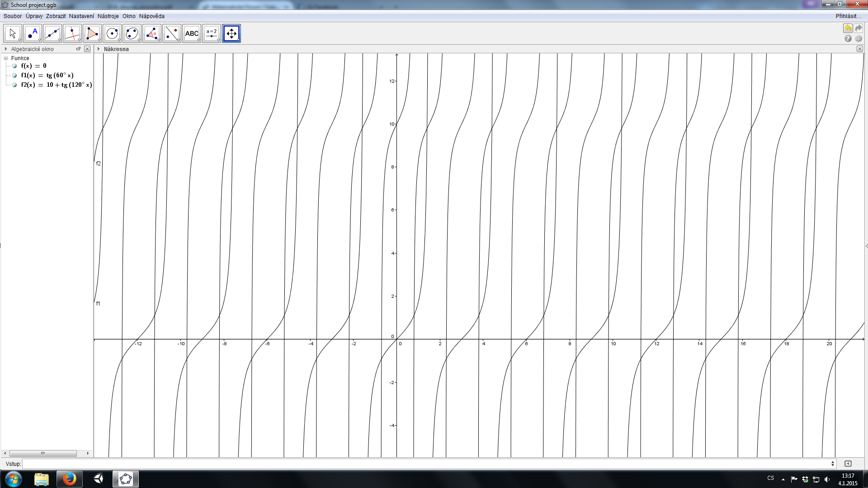Image resolution: width=868 pixels, height=488 pixels.
Task: Open Move tool submenu arrow
Action: (20, 41)
